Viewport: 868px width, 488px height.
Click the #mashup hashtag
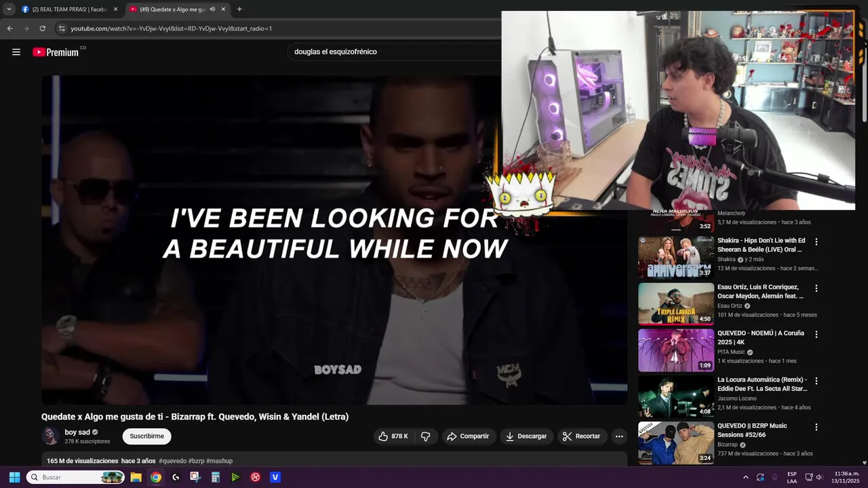(220, 461)
